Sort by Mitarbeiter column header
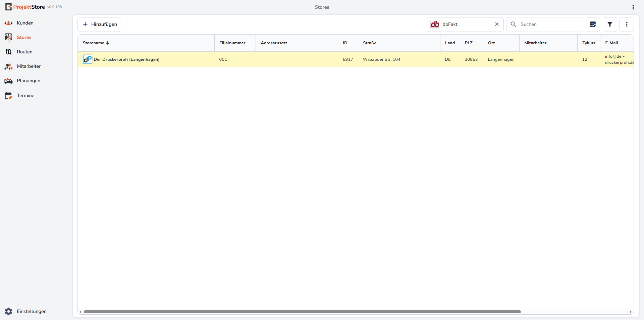The width and height of the screenshot is (644, 320). (x=535, y=43)
